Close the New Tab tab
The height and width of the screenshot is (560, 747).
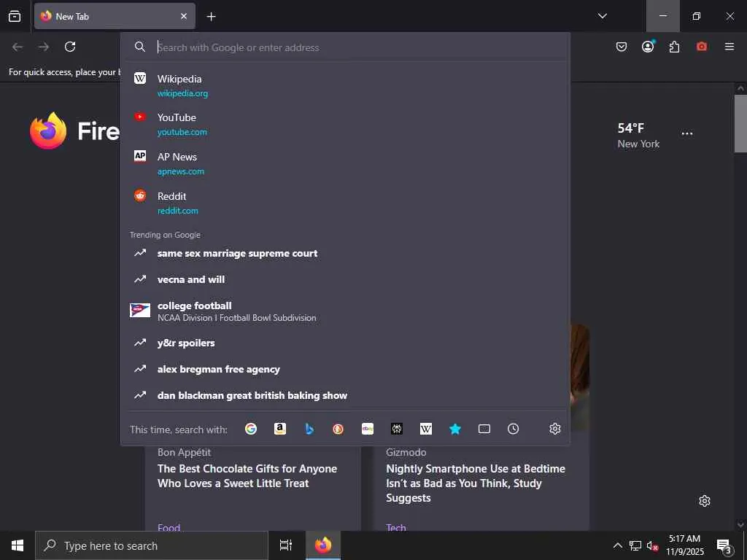(183, 16)
